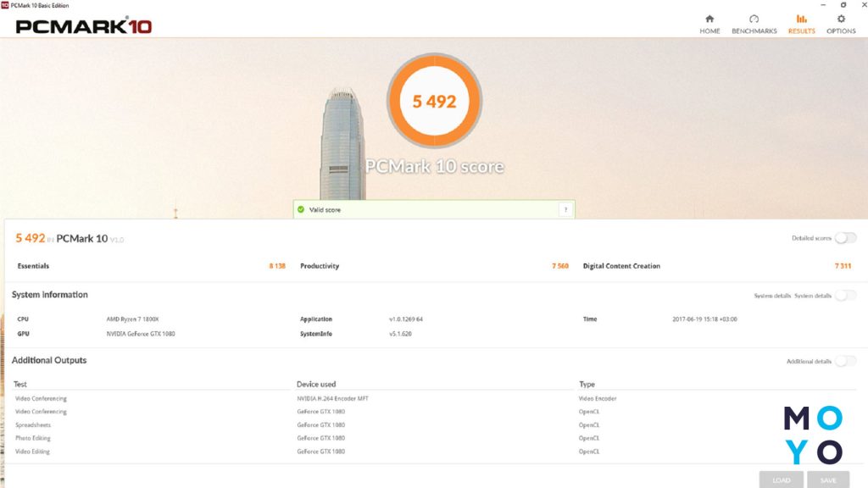This screenshot has width=868, height=488.
Task: Close the PCMark 10 window
Action: click(x=860, y=5)
